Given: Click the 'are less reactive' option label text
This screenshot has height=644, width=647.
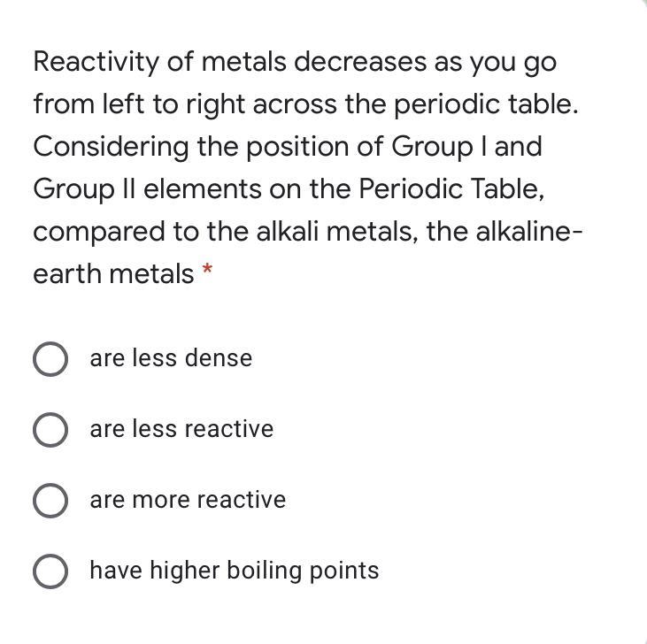Looking at the screenshot, I should coord(181,428).
